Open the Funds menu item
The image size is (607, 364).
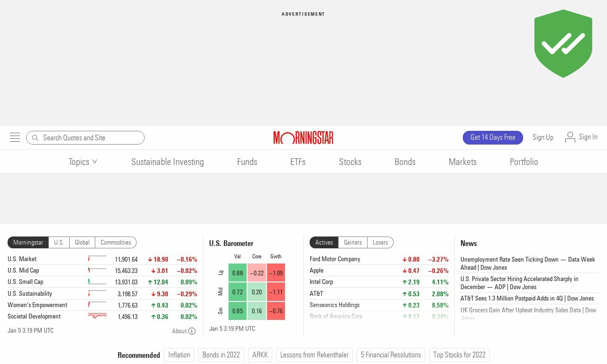pos(247,162)
